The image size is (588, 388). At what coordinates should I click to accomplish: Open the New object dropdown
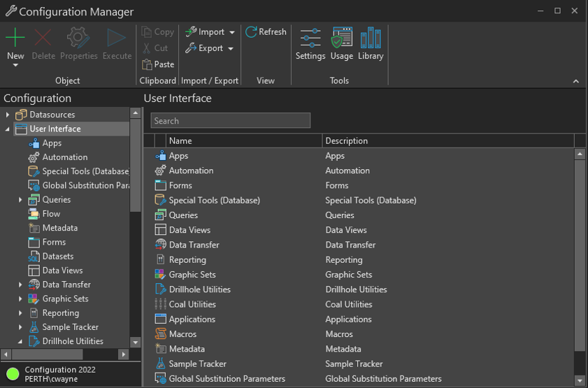pos(15,65)
